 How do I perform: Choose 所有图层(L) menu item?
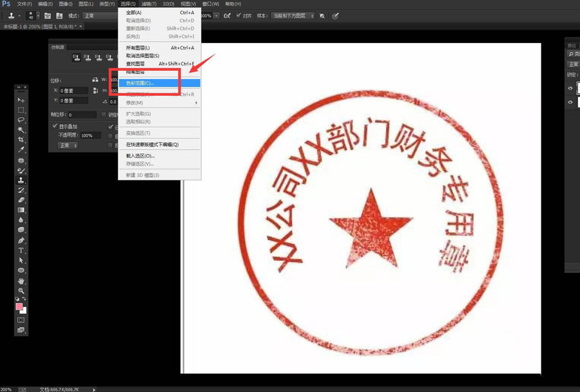(159, 48)
